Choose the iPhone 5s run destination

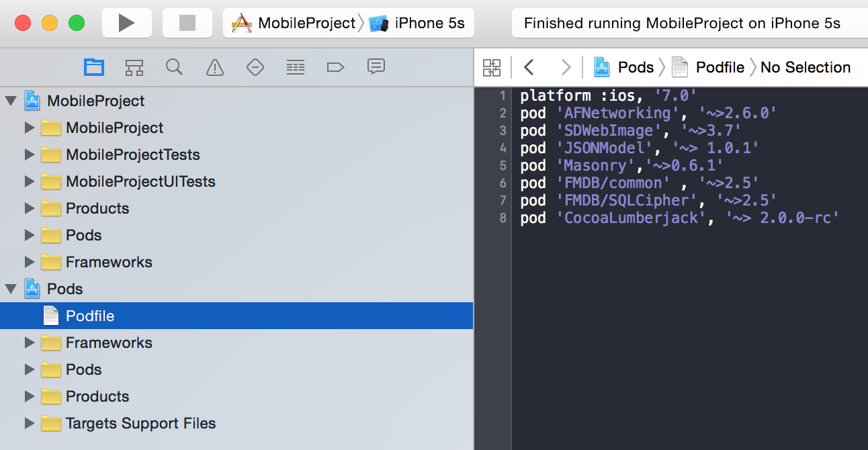[x=419, y=24]
